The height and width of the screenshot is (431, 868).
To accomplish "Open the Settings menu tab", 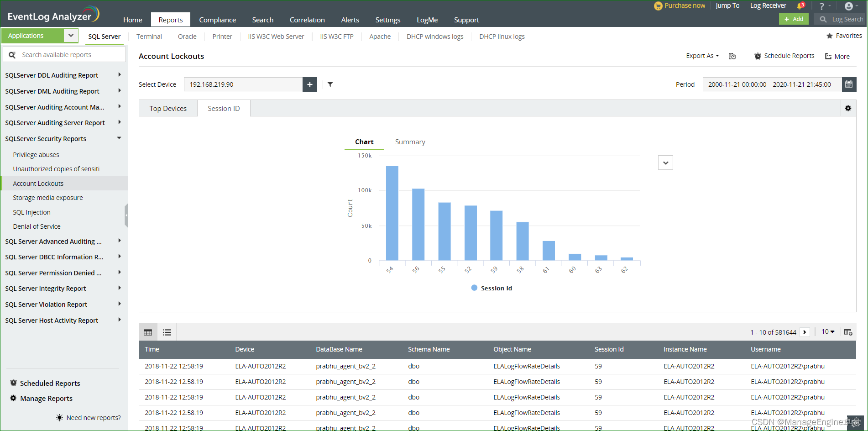I will click(388, 20).
